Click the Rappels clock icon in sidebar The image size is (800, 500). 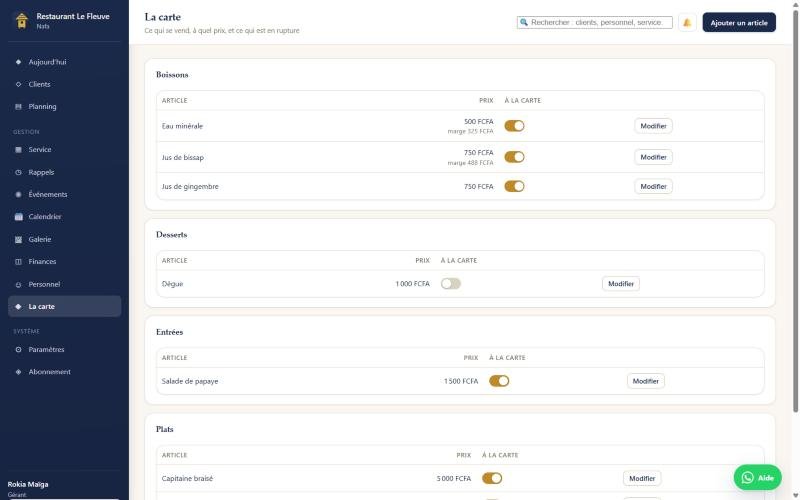tap(18, 172)
